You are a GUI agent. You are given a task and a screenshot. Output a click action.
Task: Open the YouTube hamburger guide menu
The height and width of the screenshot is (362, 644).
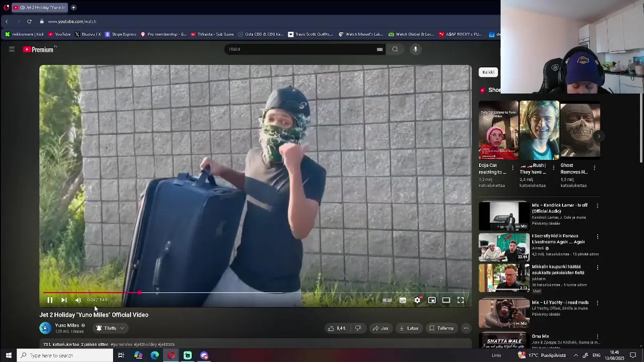point(12,49)
